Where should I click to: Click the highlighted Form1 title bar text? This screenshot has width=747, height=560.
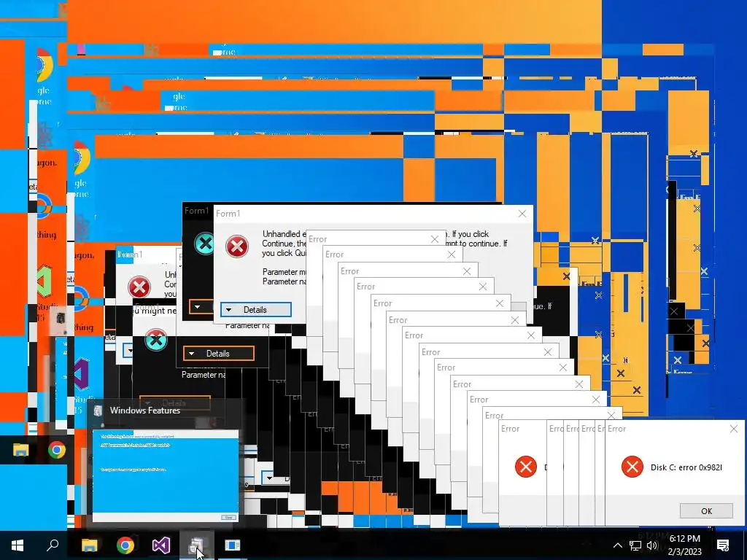tap(130, 254)
